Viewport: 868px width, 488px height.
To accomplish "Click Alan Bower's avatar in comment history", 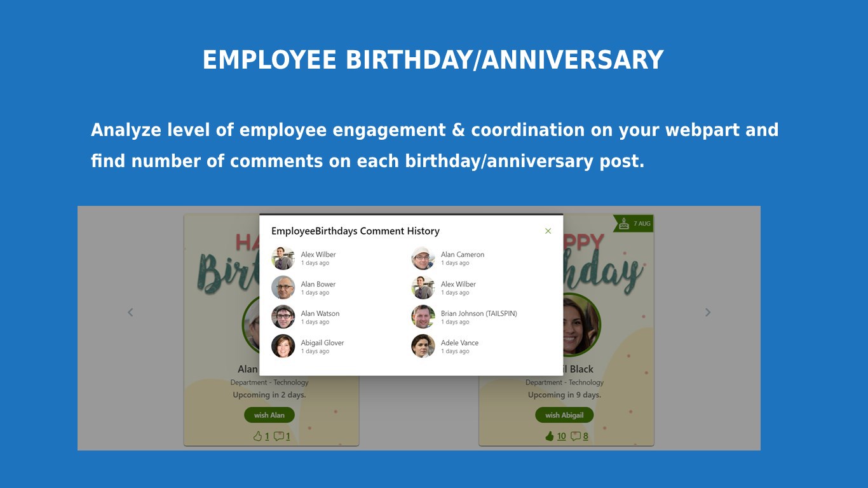I will tap(283, 288).
